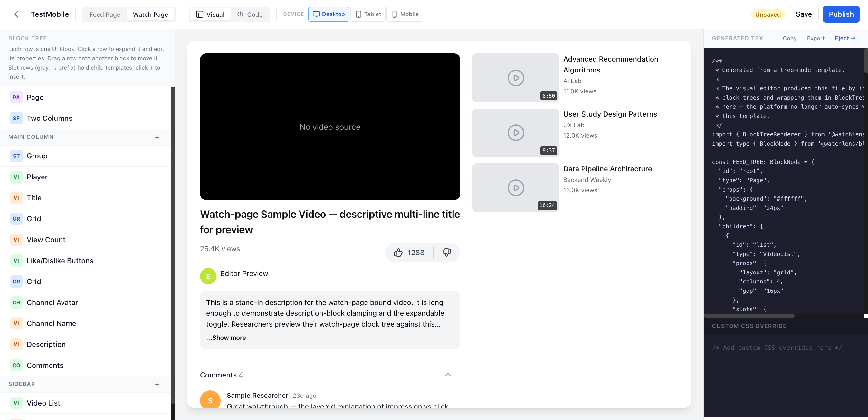868x420 pixels.
Task: Click the VI badge on the Description row
Action: click(x=16, y=344)
